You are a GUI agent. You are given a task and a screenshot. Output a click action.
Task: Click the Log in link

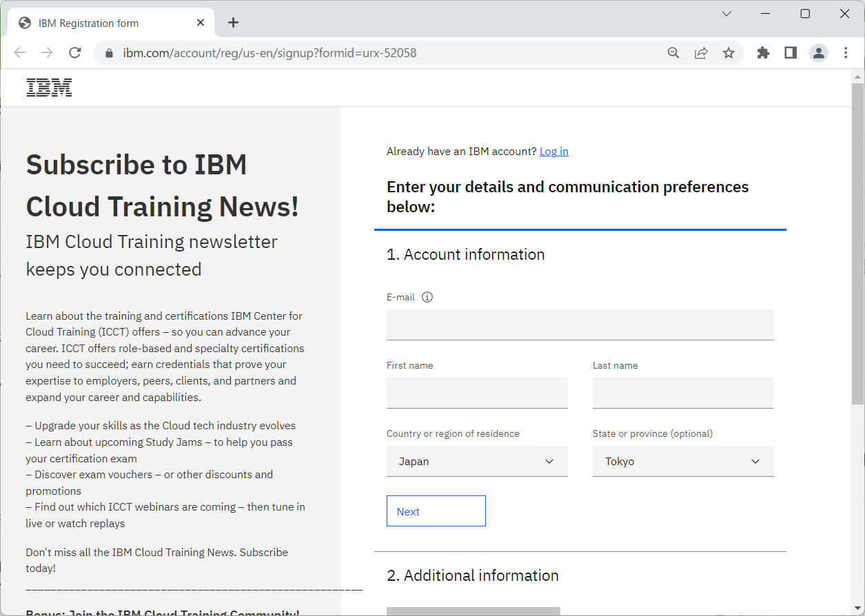click(x=554, y=151)
